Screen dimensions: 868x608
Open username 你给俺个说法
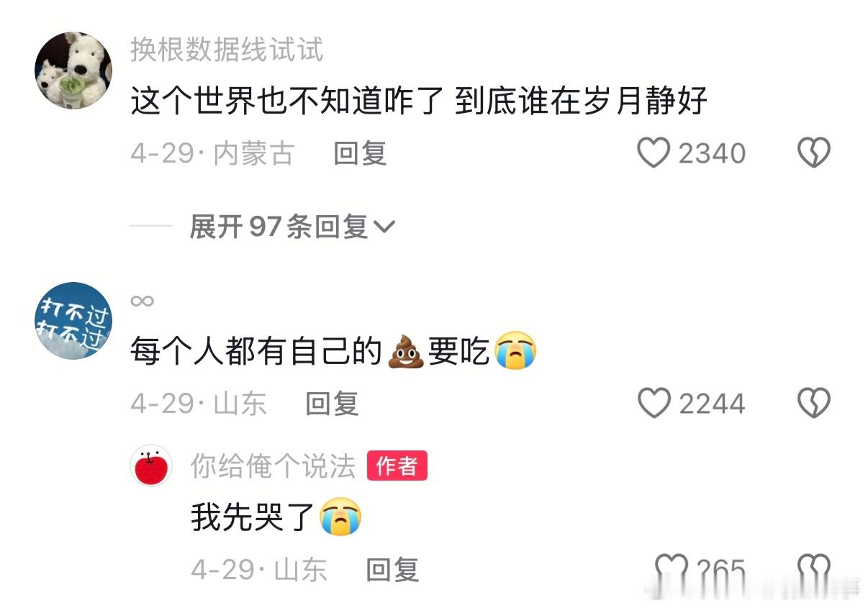[x=273, y=466]
